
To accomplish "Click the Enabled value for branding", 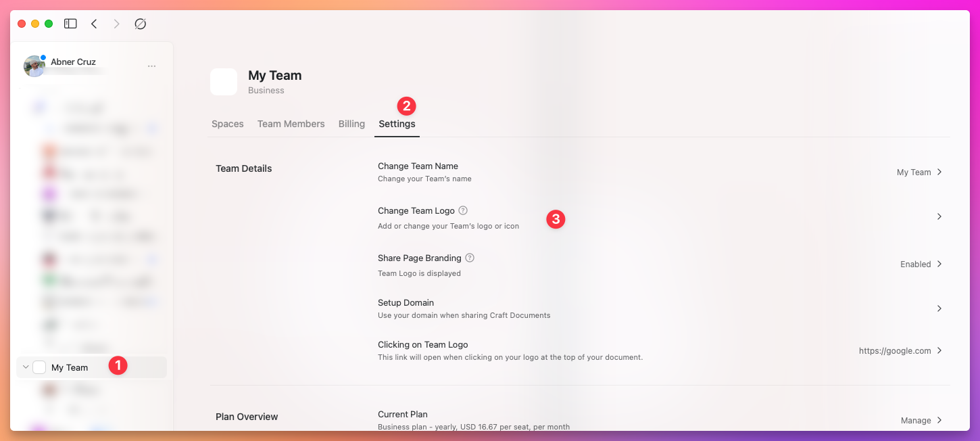I will pyautogui.click(x=916, y=264).
